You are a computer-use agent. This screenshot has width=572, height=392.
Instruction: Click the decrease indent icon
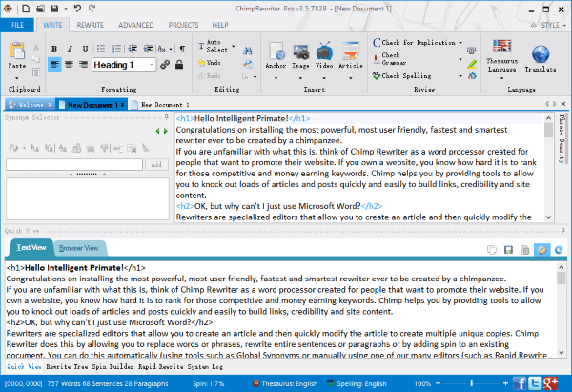click(x=133, y=49)
